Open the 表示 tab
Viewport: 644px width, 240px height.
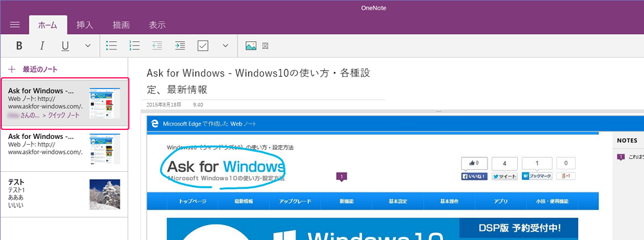point(157,25)
